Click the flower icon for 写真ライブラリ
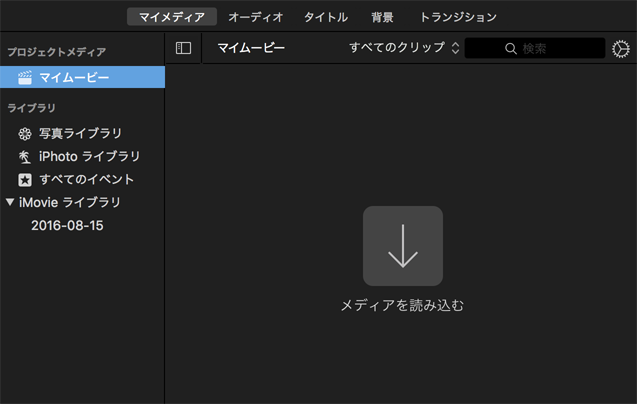Screen dimensions: 637x404 pos(25,134)
